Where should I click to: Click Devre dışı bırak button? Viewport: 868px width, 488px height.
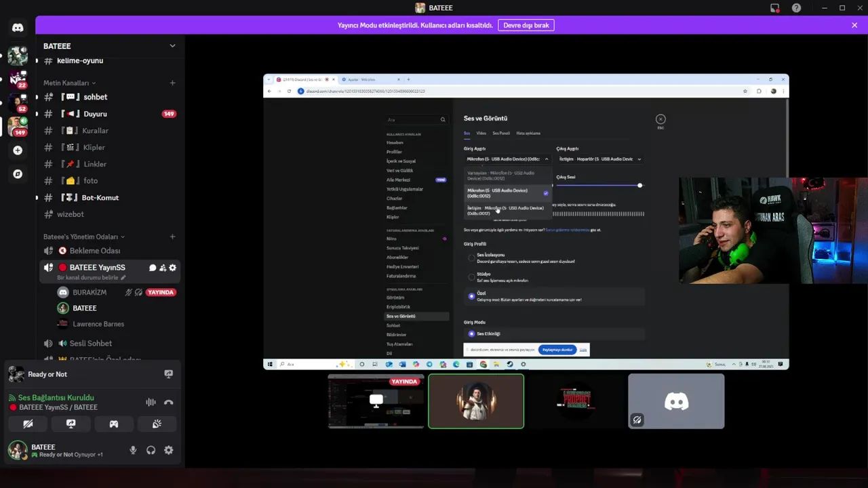[x=526, y=25]
